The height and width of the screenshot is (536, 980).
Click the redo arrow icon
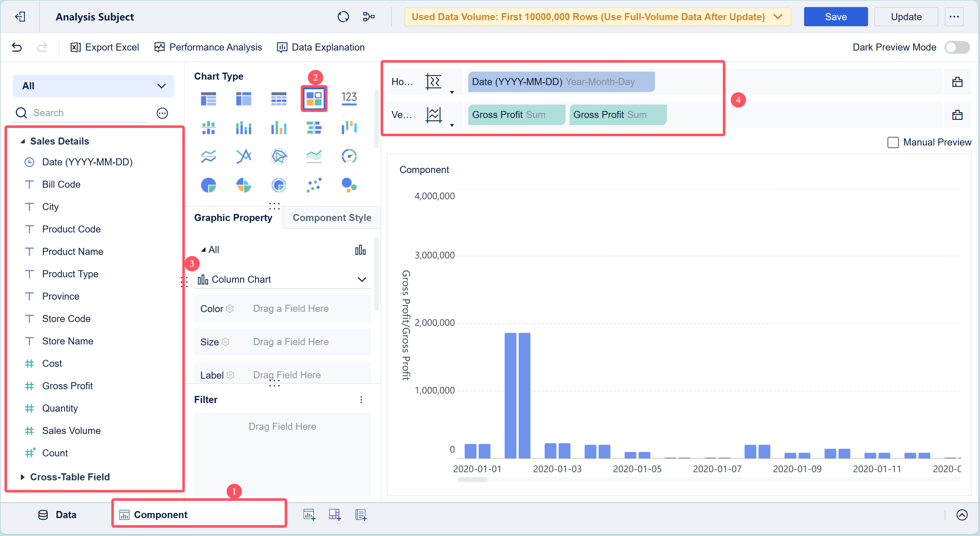tap(42, 47)
